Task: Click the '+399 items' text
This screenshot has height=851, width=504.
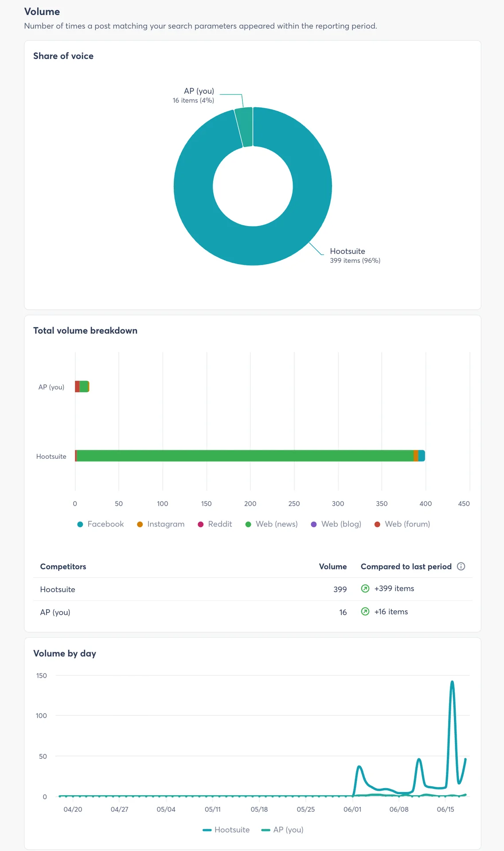Action: click(394, 589)
